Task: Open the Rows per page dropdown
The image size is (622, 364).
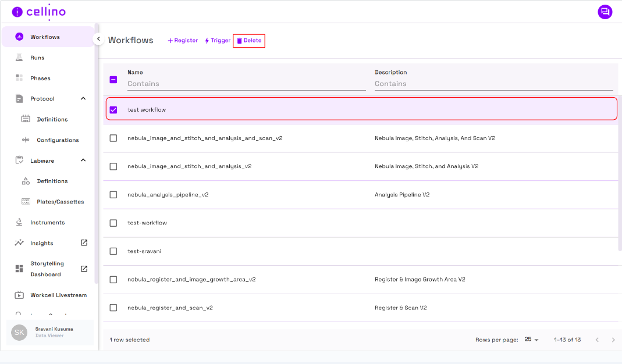Action: coord(531,340)
